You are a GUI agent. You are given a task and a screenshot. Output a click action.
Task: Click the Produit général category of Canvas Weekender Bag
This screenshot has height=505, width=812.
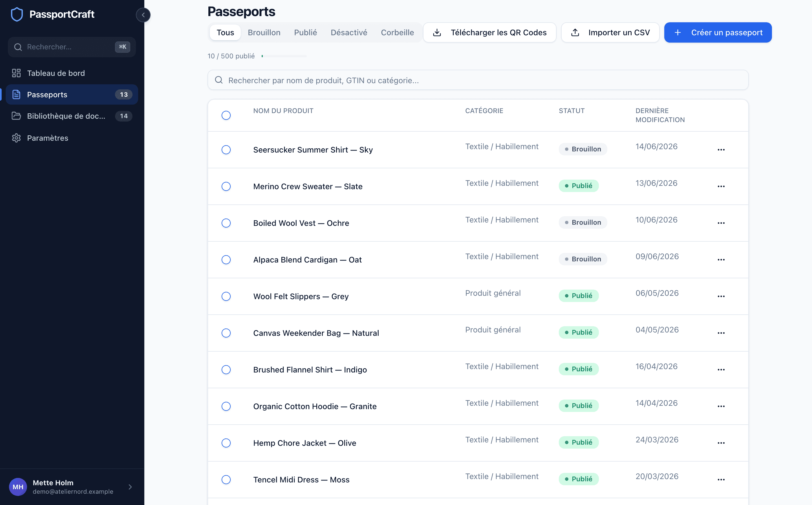(493, 330)
